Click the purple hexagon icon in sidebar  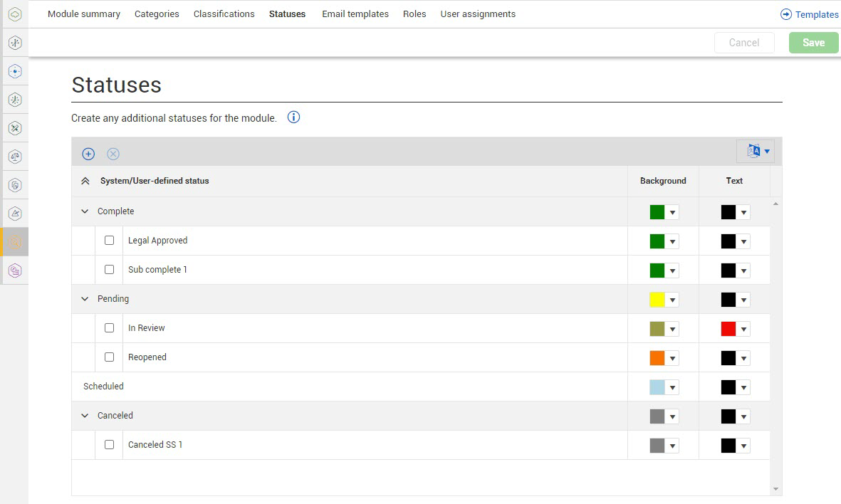15,271
